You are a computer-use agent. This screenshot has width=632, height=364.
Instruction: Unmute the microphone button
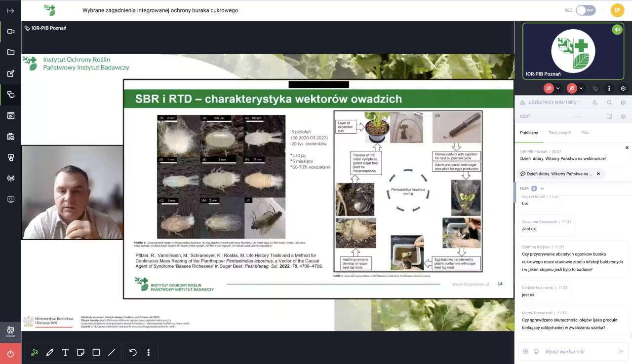click(572, 88)
